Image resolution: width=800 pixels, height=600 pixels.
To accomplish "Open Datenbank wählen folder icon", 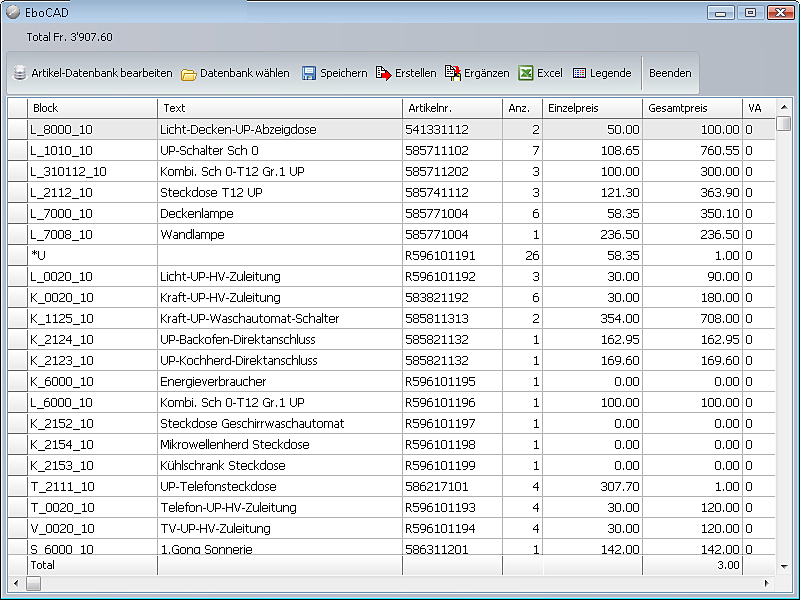I will 189,73.
